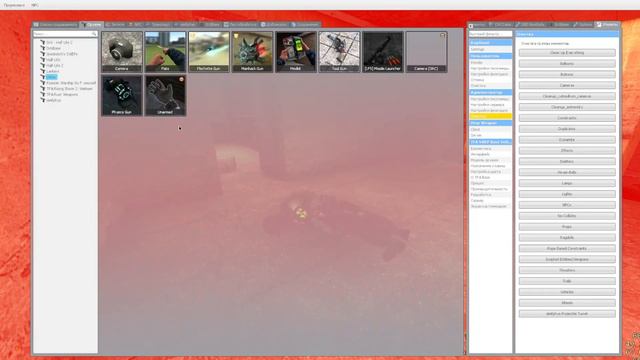Click the Duplicates cleanup button
This screenshot has height=360, width=640.
click(x=567, y=129)
